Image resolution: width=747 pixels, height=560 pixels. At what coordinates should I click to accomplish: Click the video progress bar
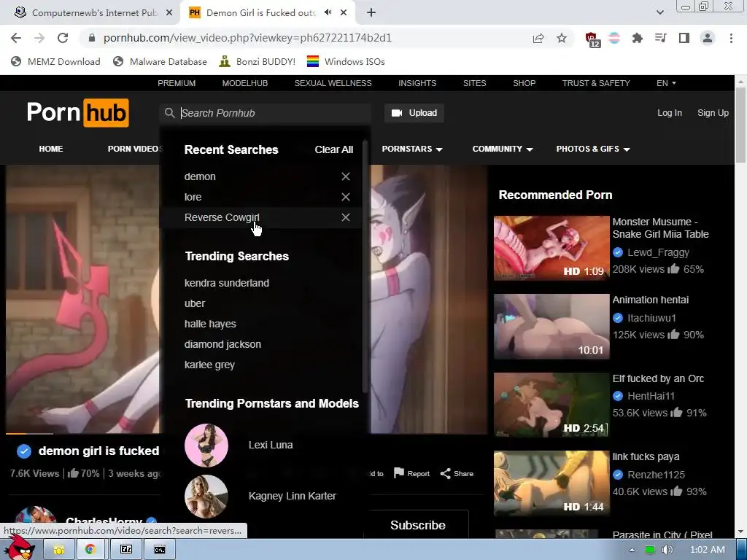82,434
